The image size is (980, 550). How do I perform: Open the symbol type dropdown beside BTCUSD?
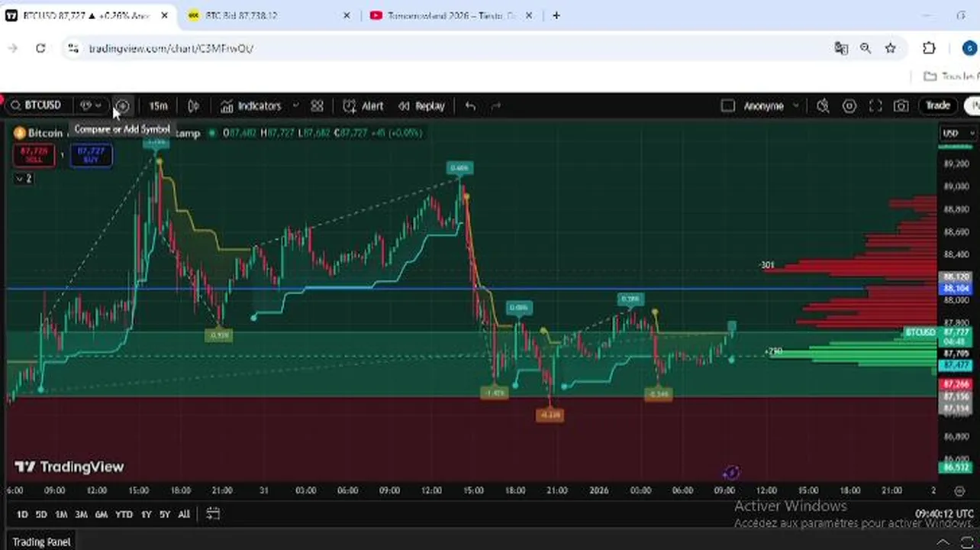pyautogui.click(x=91, y=105)
